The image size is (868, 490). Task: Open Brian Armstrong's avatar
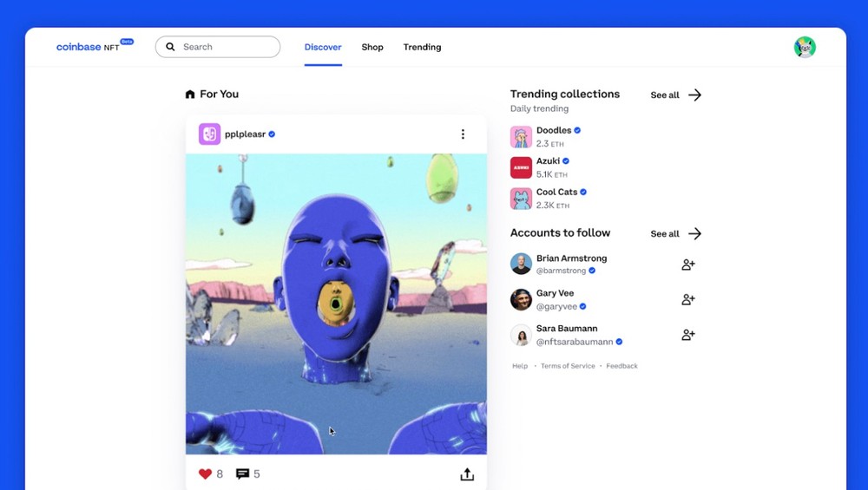tap(521, 264)
